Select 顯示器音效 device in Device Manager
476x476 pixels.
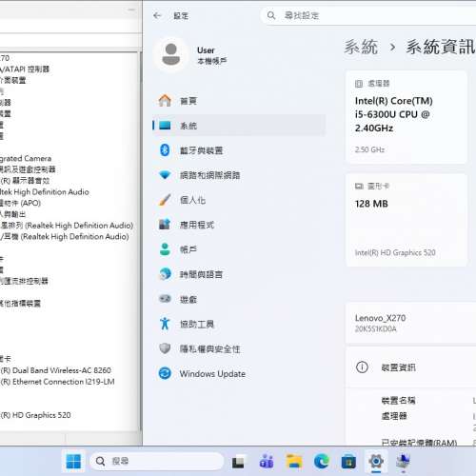pyautogui.click(x=25, y=181)
